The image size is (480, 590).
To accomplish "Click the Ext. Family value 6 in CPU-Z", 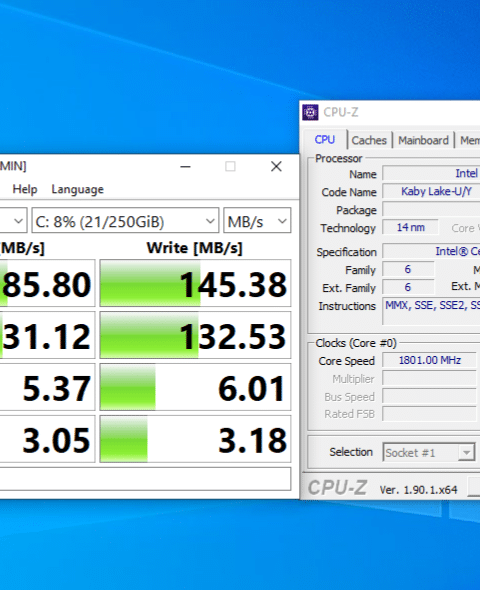I will tap(408, 287).
